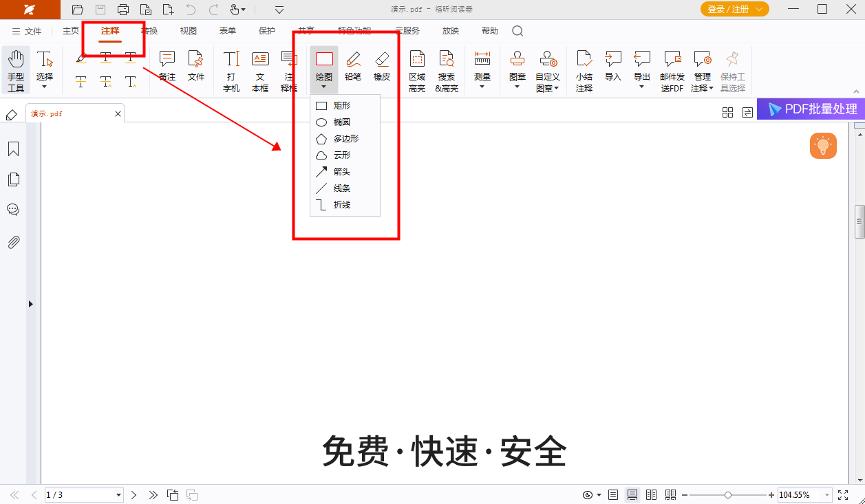Screen dimensions: 865x504
Task: Switch to the 帮助 help tab
Action: click(x=490, y=31)
